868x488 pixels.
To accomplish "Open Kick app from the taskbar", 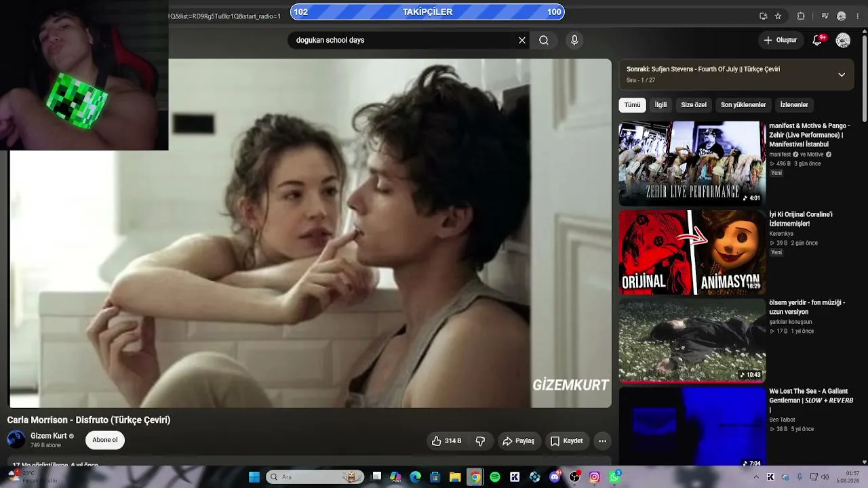I will click(x=515, y=477).
